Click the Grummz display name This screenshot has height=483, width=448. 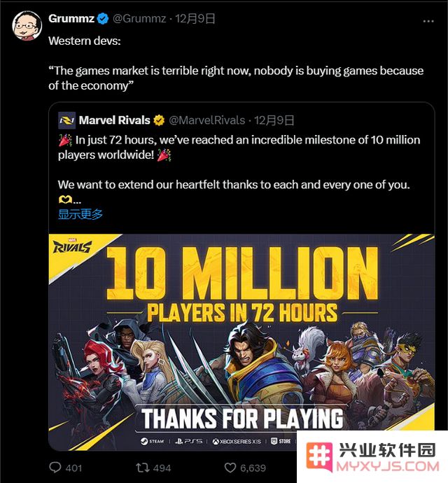click(x=71, y=18)
